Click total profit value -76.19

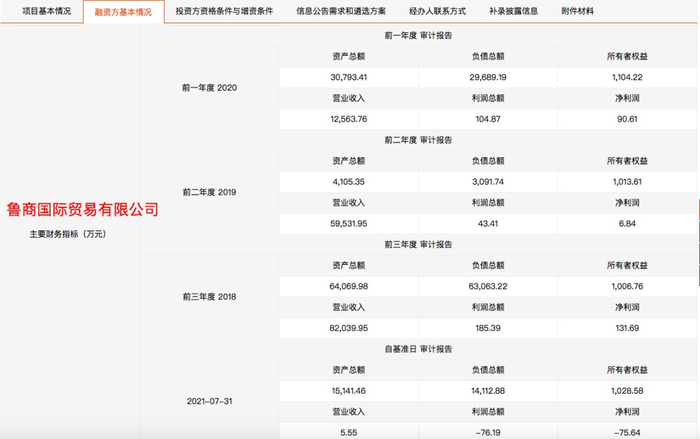click(x=488, y=433)
